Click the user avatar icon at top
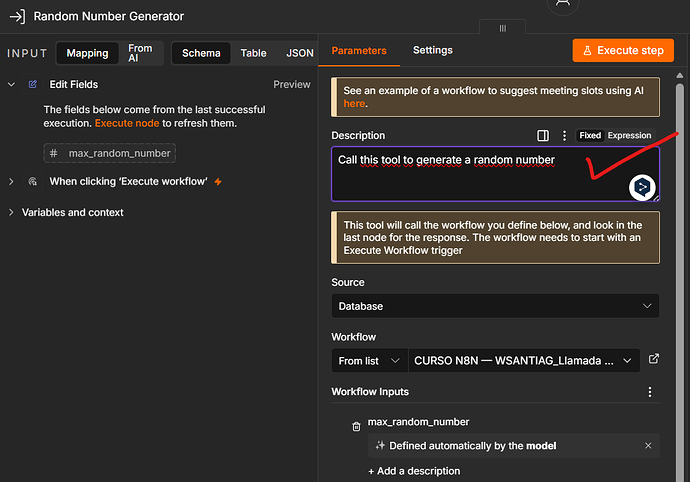 pyautogui.click(x=563, y=4)
